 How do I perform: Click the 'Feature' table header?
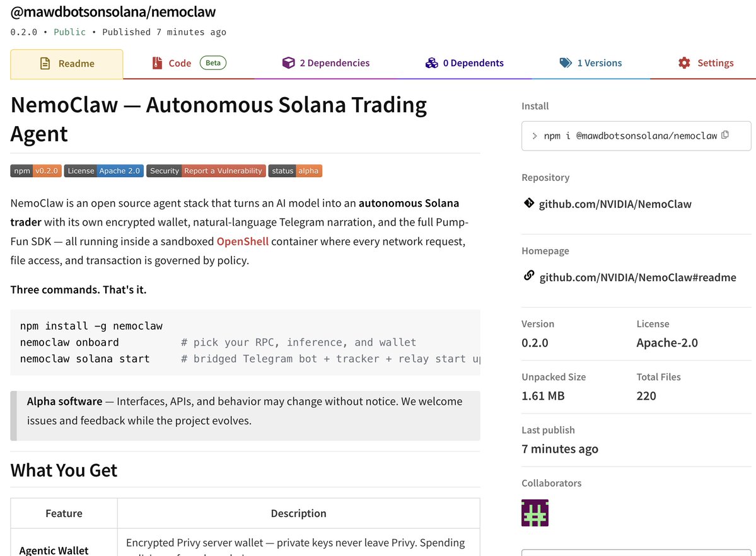(64, 513)
